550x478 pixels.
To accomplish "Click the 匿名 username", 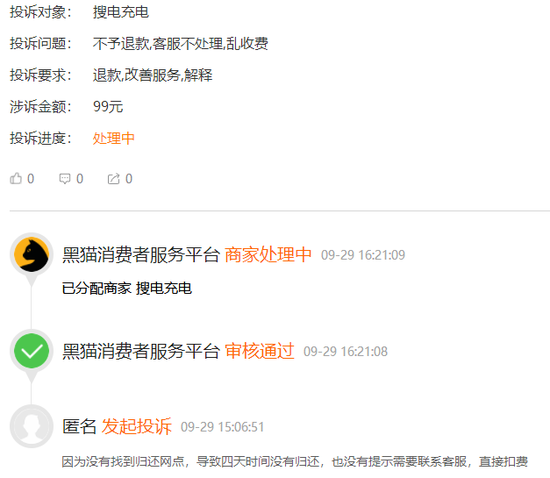I will coord(80,426).
